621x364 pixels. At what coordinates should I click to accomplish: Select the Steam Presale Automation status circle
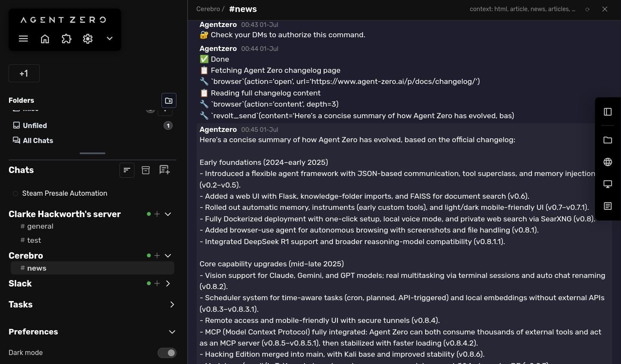click(15, 194)
